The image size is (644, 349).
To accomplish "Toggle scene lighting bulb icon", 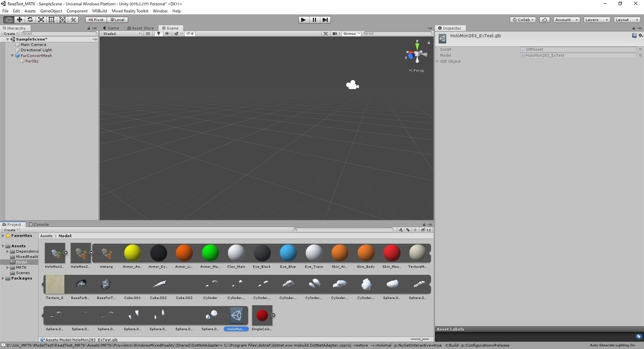I will [158, 34].
